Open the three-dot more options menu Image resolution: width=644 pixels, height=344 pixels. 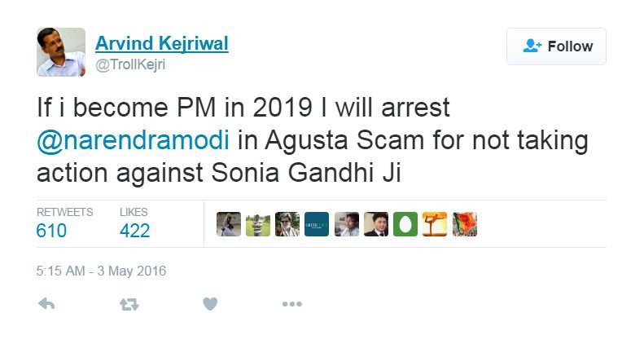coord(292,304)
